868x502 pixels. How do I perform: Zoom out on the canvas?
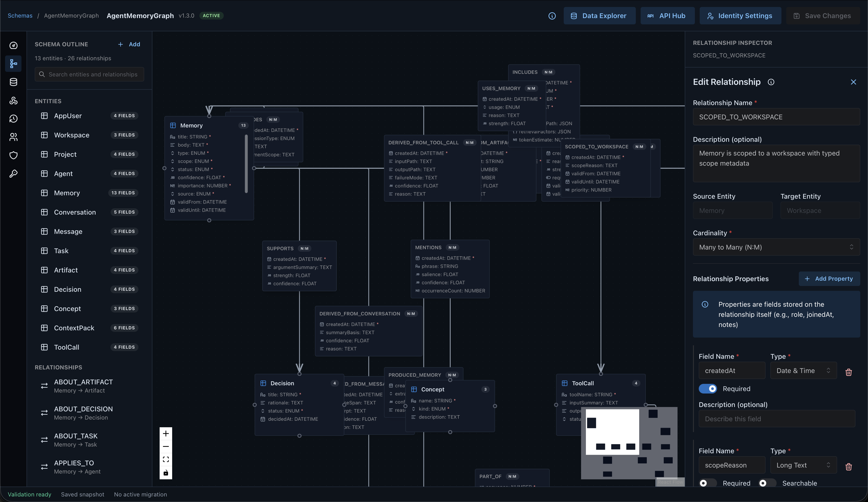pos(166,447)
